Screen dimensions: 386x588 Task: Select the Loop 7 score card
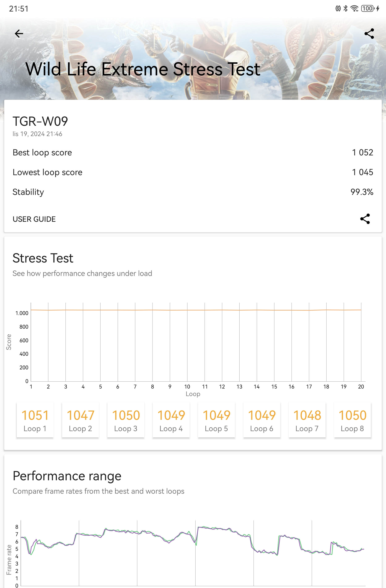(x=307, y=420)
